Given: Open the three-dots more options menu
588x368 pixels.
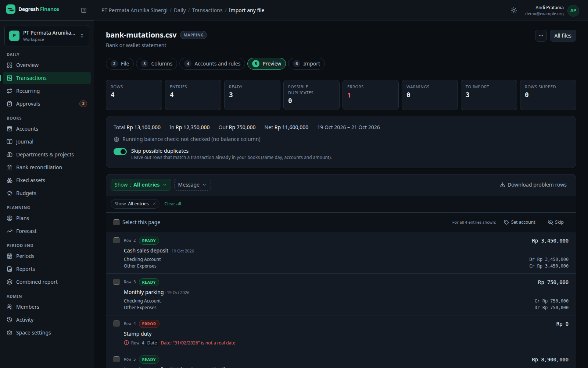Looking at the screenshot, I should point(541,36).
